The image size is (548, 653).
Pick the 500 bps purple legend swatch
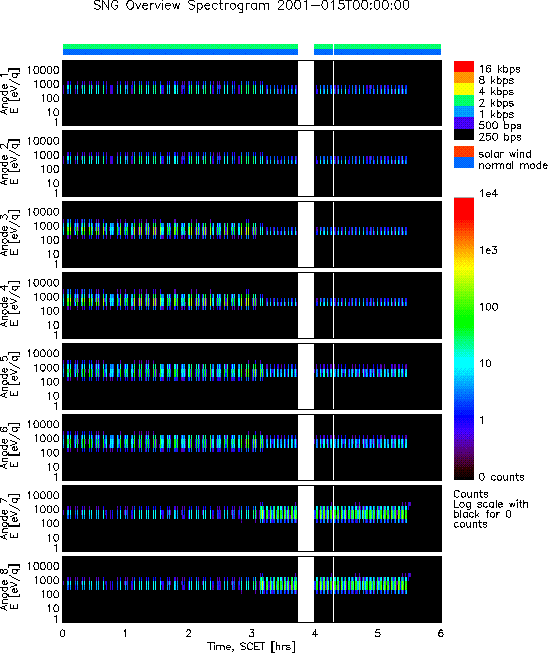point(464,123)
